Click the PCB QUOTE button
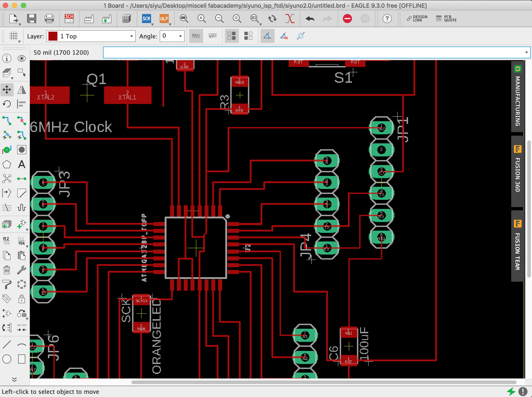Screen dimensions: 532x397 pyautogui.click(x=446, y=19)
